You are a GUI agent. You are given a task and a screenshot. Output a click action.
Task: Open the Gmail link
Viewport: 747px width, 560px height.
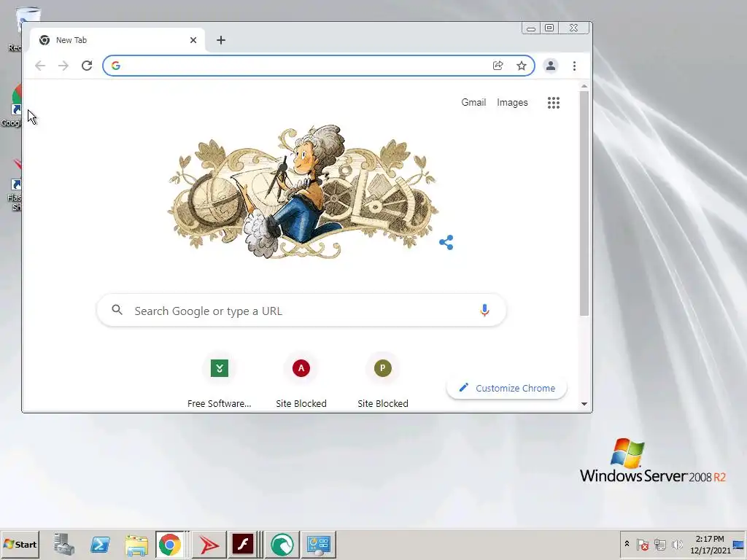click(473, 102)
